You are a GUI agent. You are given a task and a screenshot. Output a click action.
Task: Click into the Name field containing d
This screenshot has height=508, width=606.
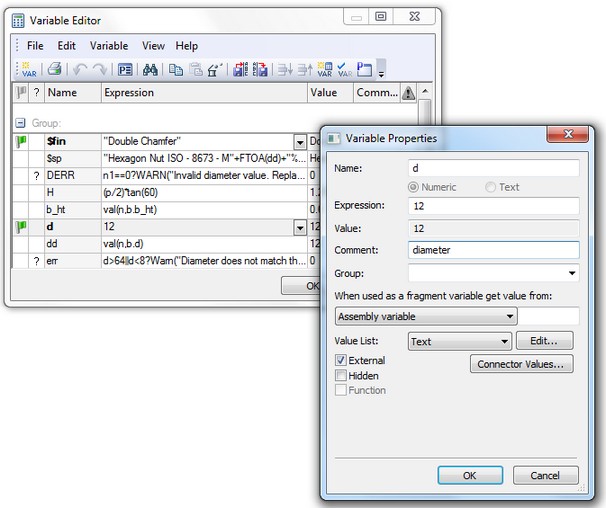pos(494,168)
